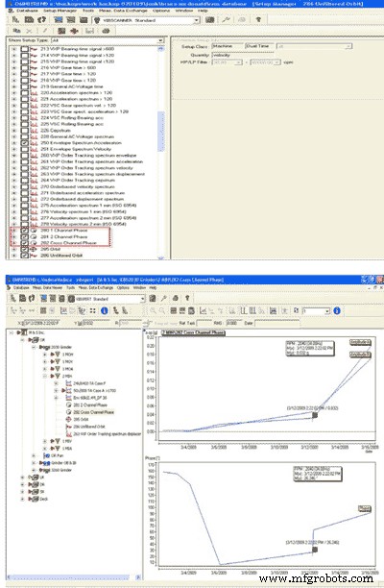Click the four-dots grid icon in chart toolbar

[92, 310]
